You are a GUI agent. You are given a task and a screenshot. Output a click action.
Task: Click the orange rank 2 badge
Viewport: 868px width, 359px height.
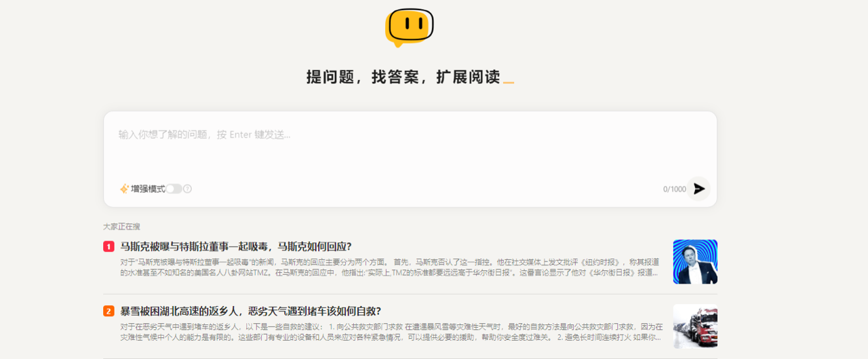click(108, 311)
